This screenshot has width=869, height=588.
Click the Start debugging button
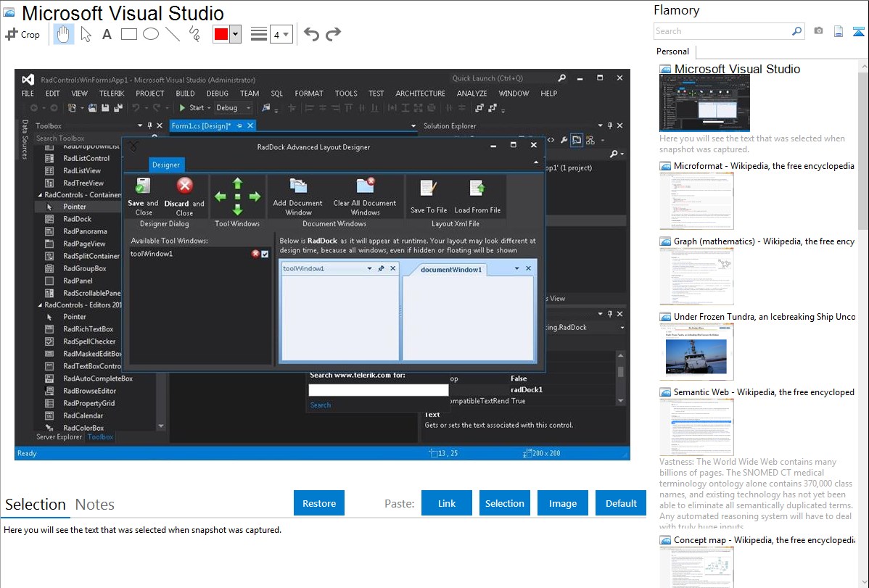[x=191, y=107]
